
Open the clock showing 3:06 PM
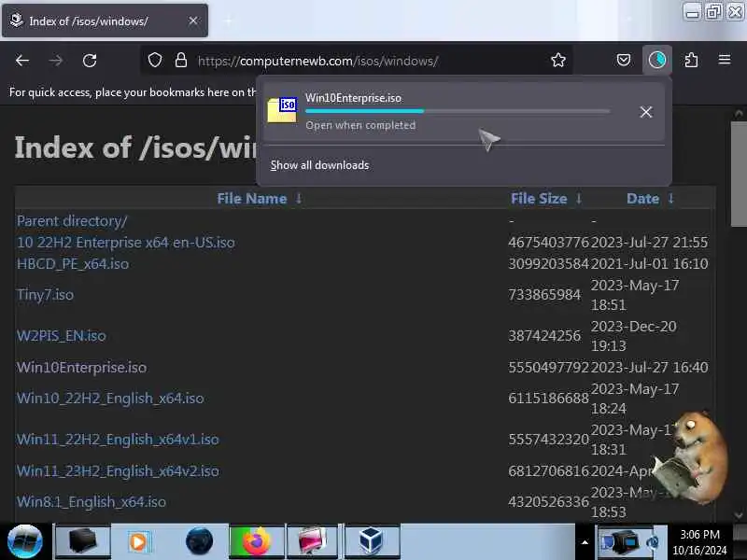click(x=699, y=542)
